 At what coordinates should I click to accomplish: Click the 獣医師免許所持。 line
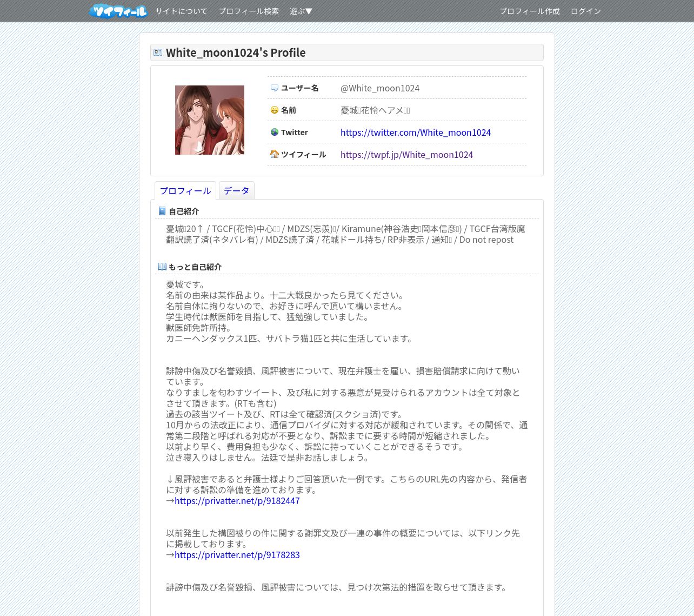199,328
